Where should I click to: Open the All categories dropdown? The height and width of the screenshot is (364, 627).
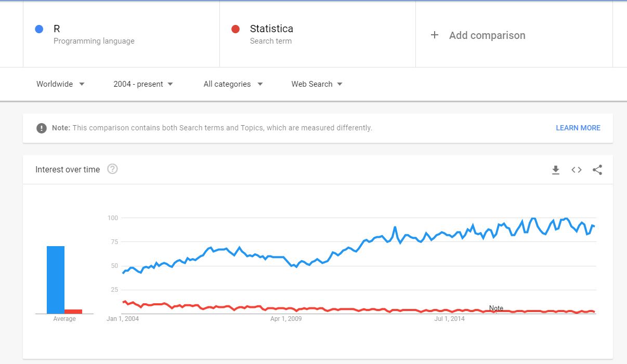click(233, 84)
